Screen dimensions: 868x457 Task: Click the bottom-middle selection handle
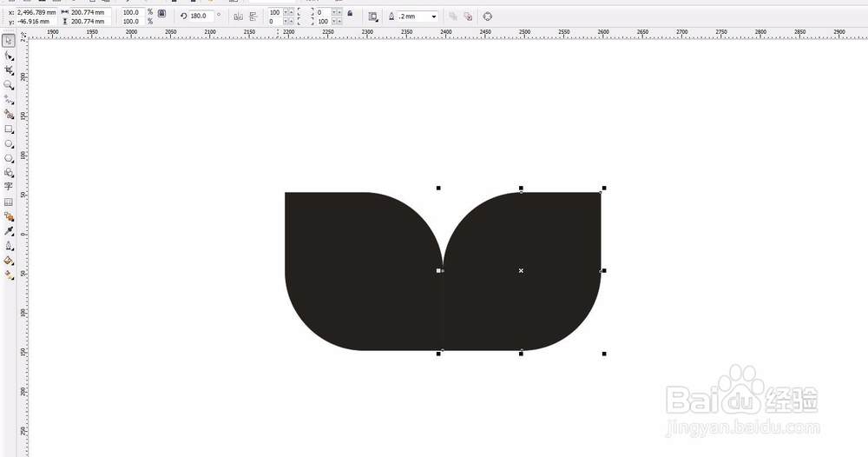(521, 354)
